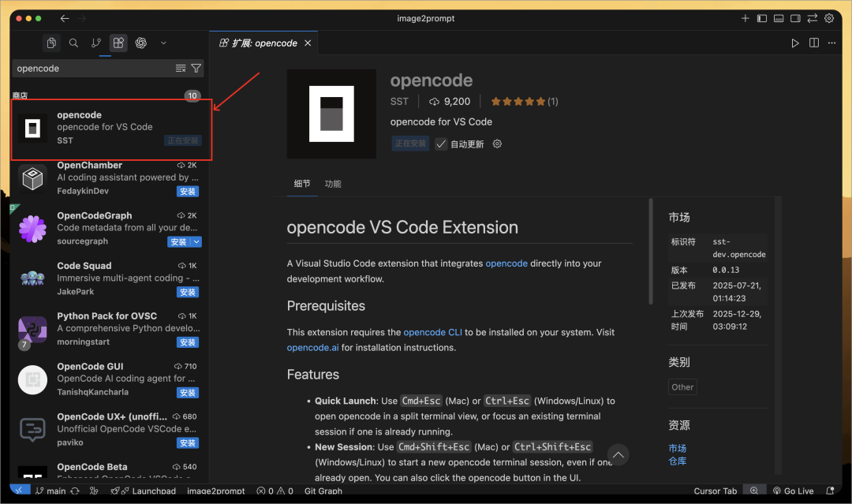Show errors and warnings count
The height and width of the screenshot is (504, 852).
coord(275,491)
